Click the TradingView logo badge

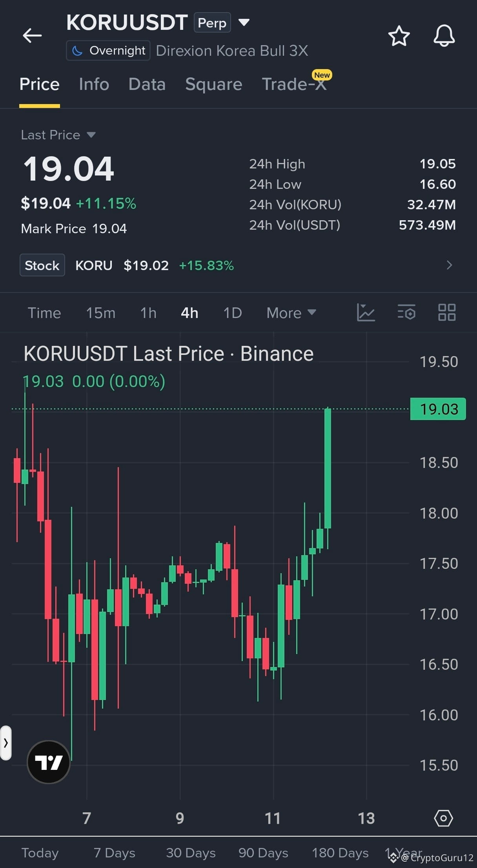pos(49,762)
